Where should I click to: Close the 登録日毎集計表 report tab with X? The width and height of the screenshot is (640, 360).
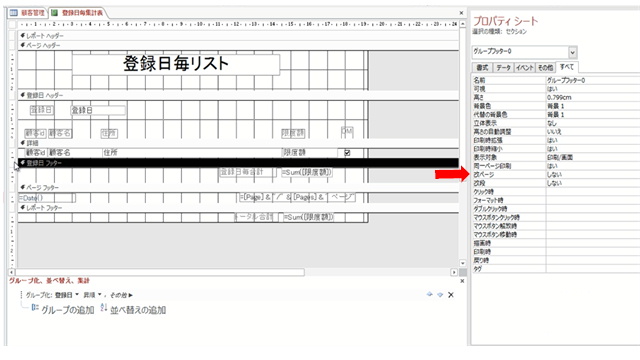[461, 13]
